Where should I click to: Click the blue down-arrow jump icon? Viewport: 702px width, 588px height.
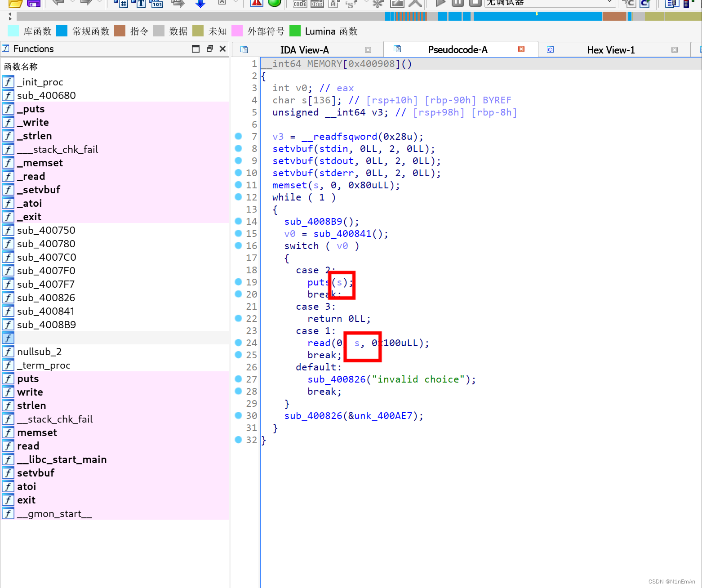pos(200,3)
